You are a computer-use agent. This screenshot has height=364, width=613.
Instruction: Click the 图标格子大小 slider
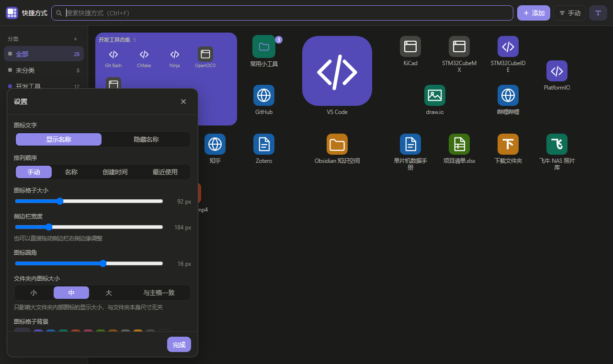tap(89, 201)
